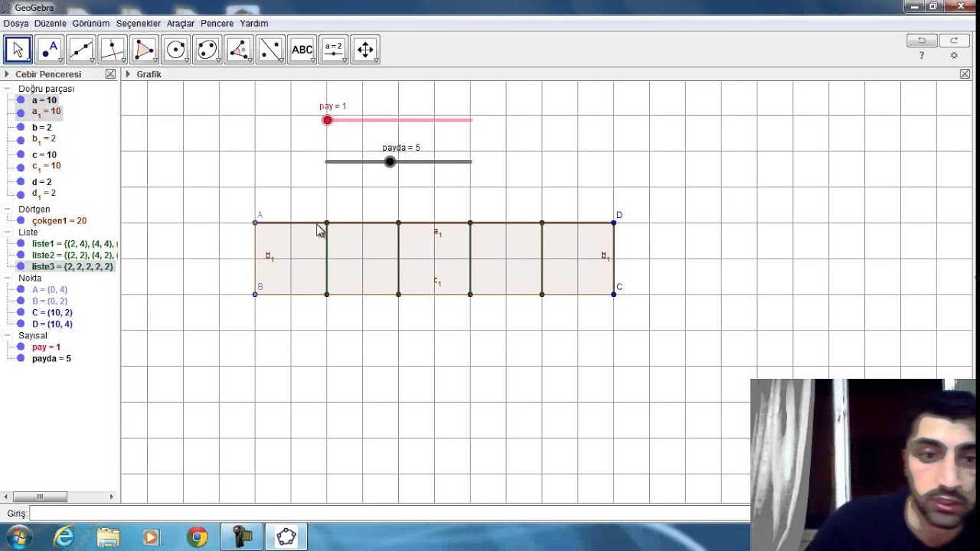
Task: Click the Redo button
Action: point(954,41)
